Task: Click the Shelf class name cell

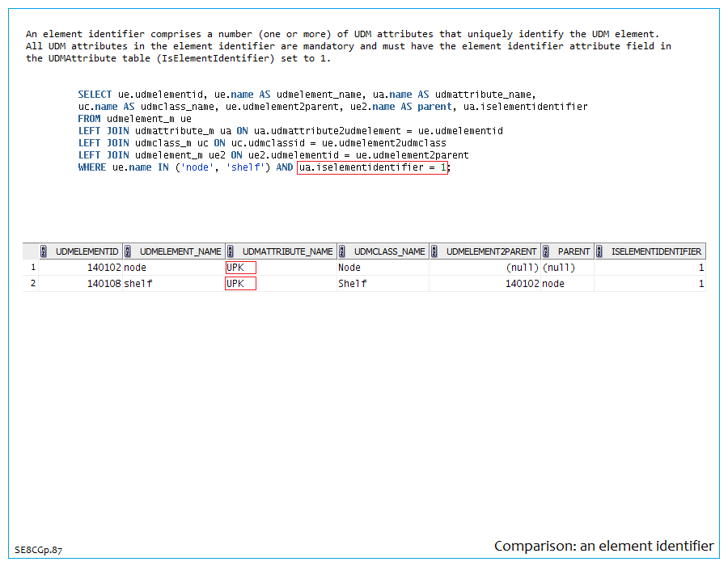Action: (353, 284)
